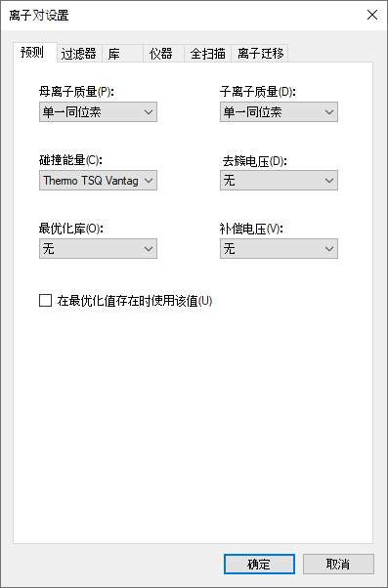Click the chevron arrow of 补偿电压 combo
Image resolution: width=388 pixels, height=588 pixels.
[329, 249]
